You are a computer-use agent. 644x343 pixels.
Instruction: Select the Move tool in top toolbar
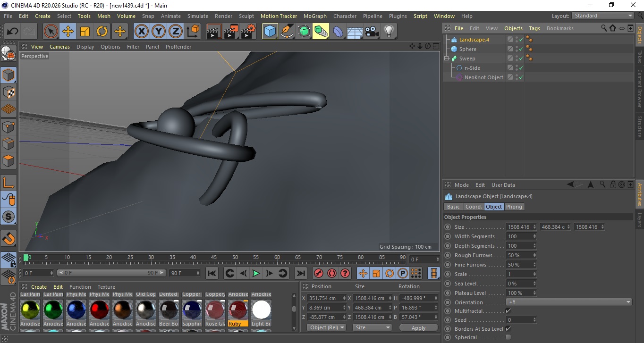[x=68, y=32]
